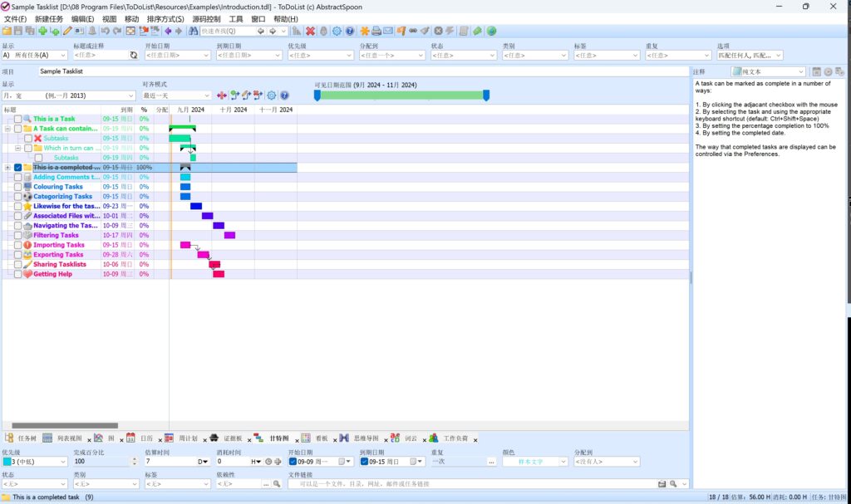The width and height of the screenshot is (851, 504).
Task: Uncheck the completed task checkbox
Action: [x=18, y=168]
